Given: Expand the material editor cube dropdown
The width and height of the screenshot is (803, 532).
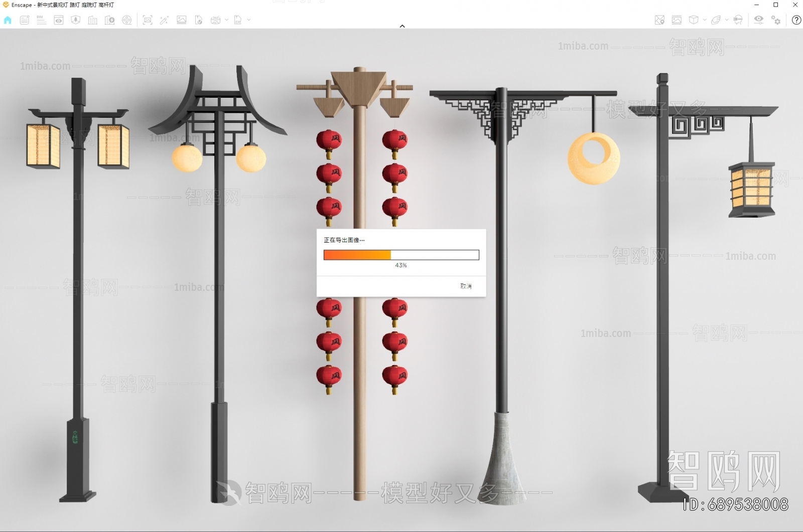Looking at the screenshot, I should pos(705,20).
